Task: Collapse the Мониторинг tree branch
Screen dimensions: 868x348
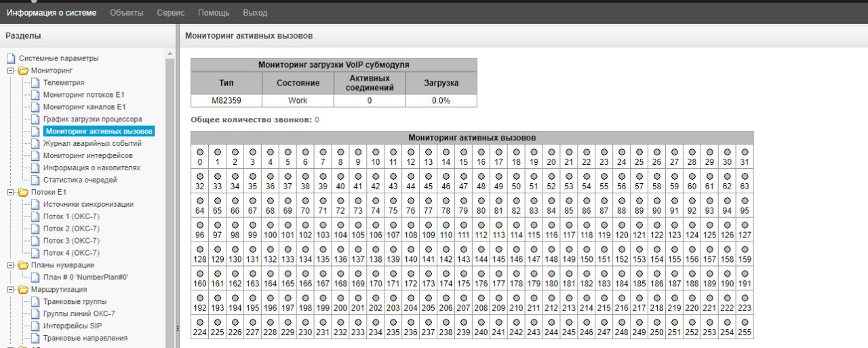Action: coord(10,71)
